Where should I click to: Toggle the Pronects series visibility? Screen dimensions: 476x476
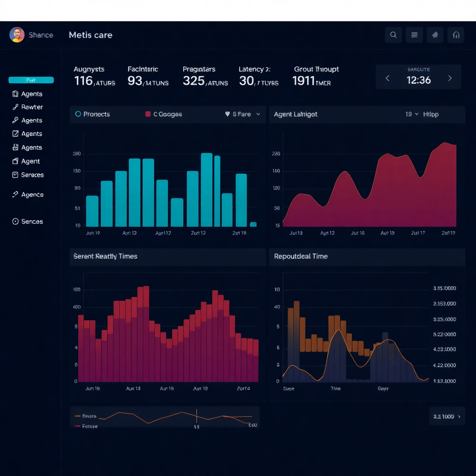79,114
